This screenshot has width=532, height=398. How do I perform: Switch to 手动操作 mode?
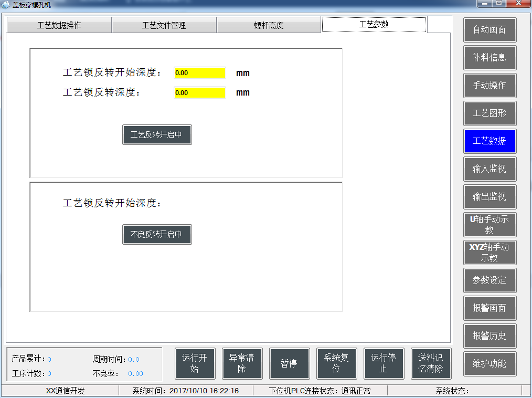tap(490, 86)
